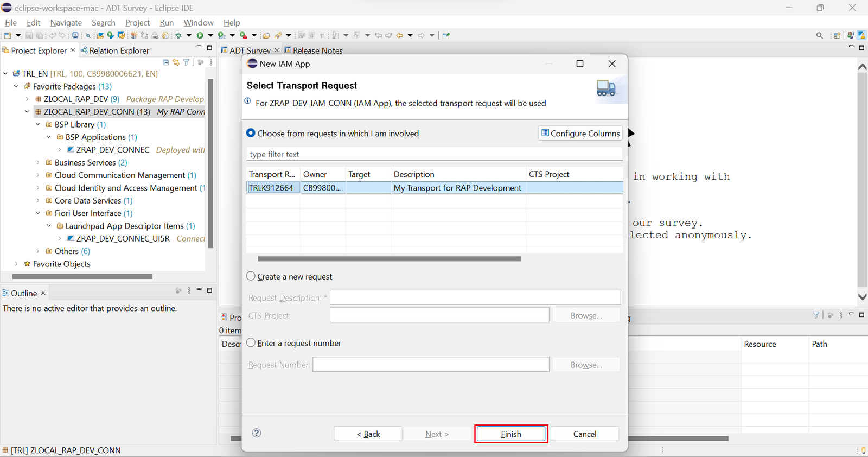Click the Finish button
The width and height of the screenshot is (868, 457).
coord(511,434)
